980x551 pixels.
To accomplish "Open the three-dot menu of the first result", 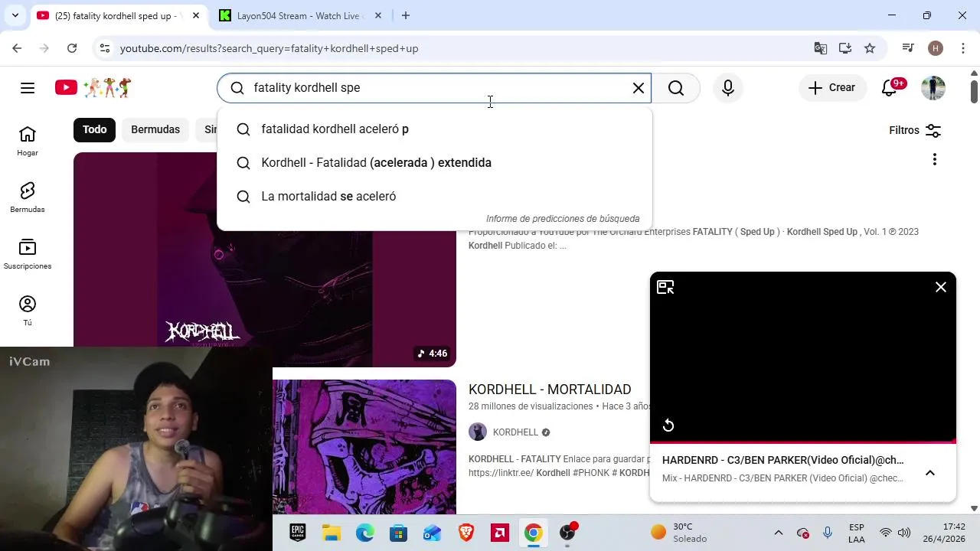I will pos(934,159).
